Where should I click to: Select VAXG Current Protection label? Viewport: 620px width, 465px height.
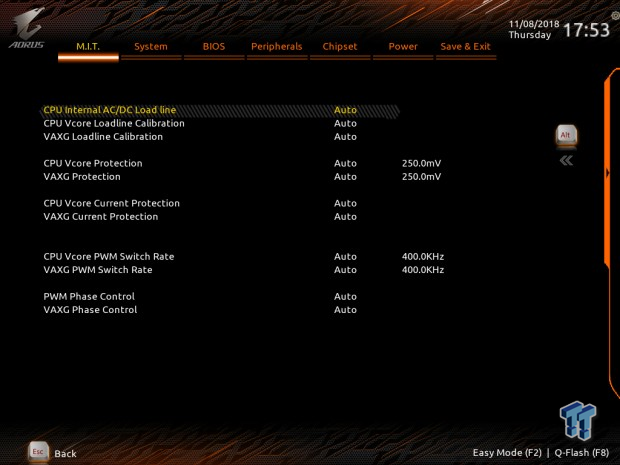pyautogui.click(x=101, y=217)
